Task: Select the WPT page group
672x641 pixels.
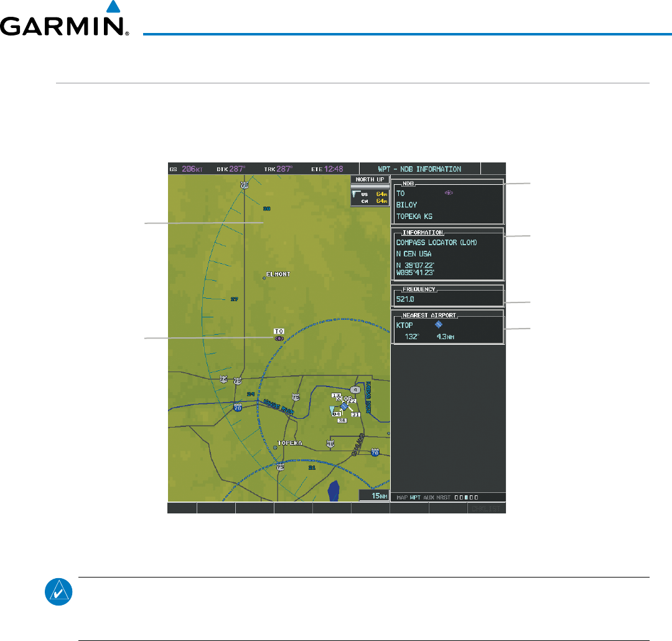Action: 415,497
